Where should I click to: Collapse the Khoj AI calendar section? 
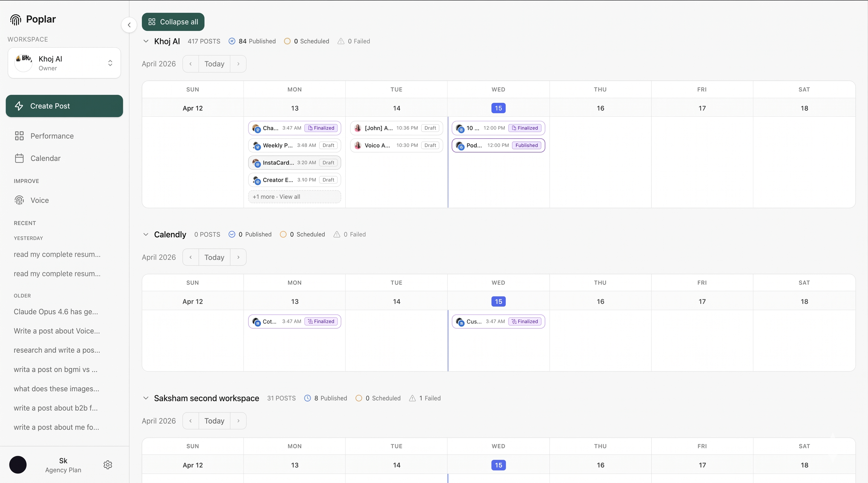146,41
